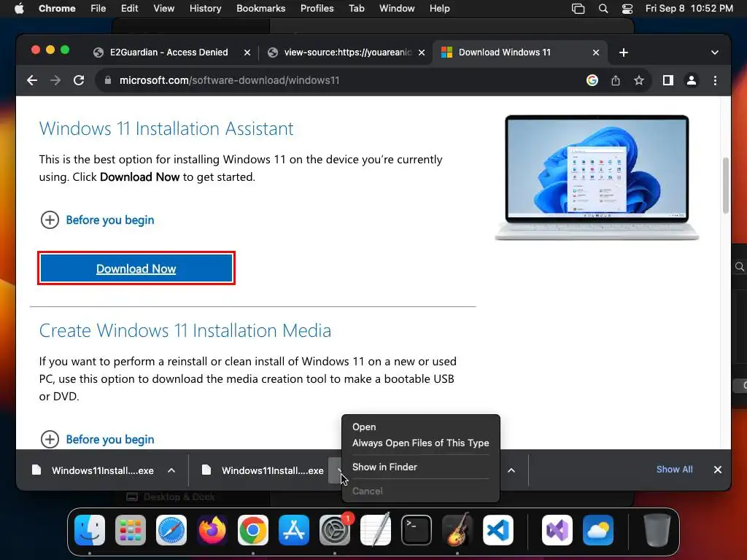Click the Windows 11 laptop image
The width and height of the screenshot is (747, 560).
click(x=597, y=178)
